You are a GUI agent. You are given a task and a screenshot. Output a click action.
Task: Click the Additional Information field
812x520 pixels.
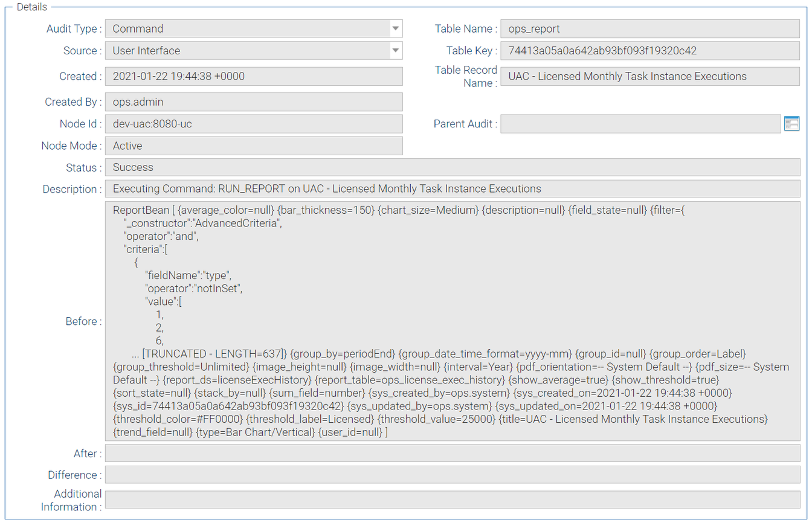click(452, 500)
